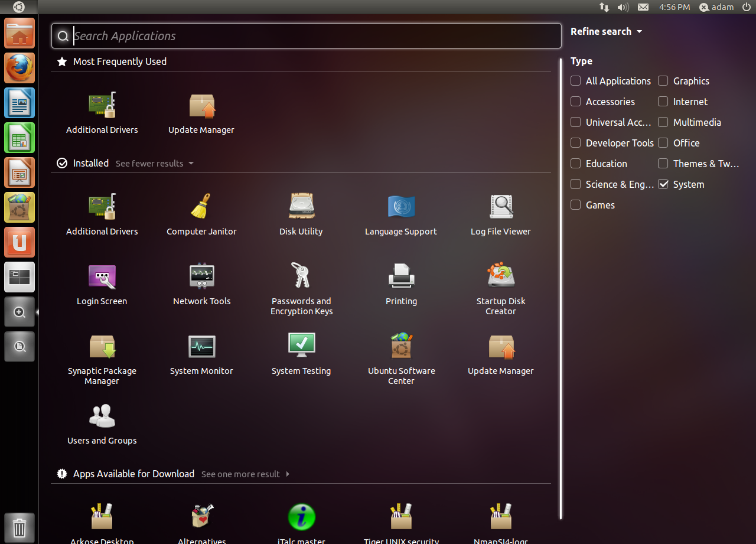The image size is (756, 544).
Task: Open Passwords and Encryption Keys
Action: pyautogui.click(x=301, y=289)
